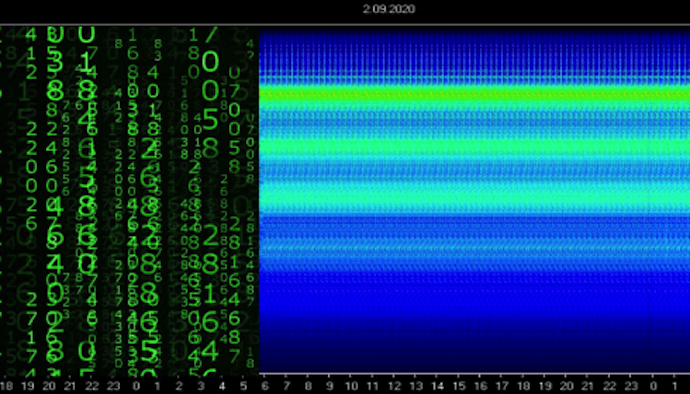The image size is (690, 394).
Task: Select the hour 7 tick on timeline
Action: pos(286,386)
